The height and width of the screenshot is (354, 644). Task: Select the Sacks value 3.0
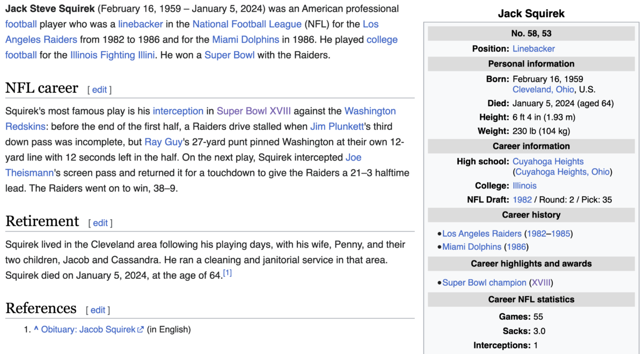click(x=539, y=331)
